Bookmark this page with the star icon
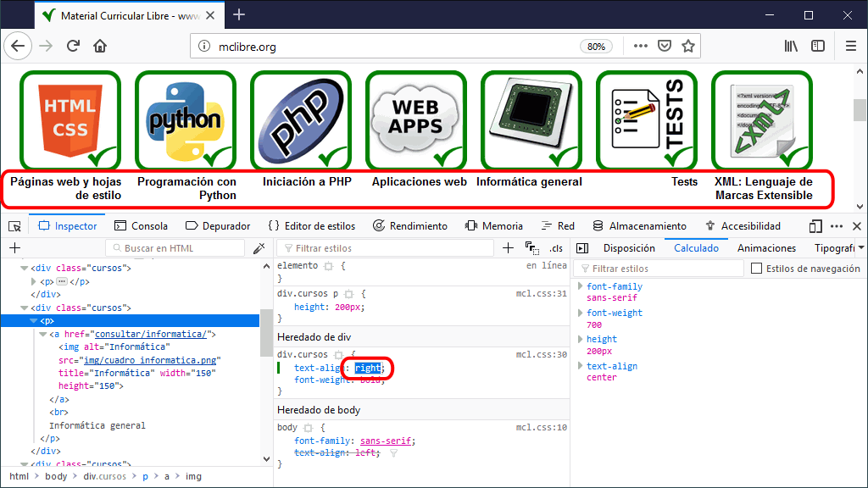Image resolution: width=868 pixels, height=488 pixels. click(x=688, y=46)
